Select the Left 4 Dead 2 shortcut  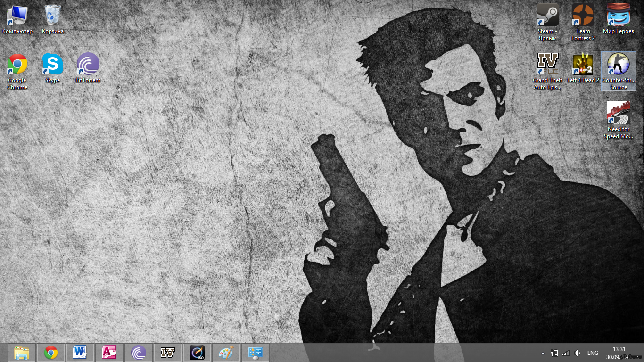(x=583, y=69)
